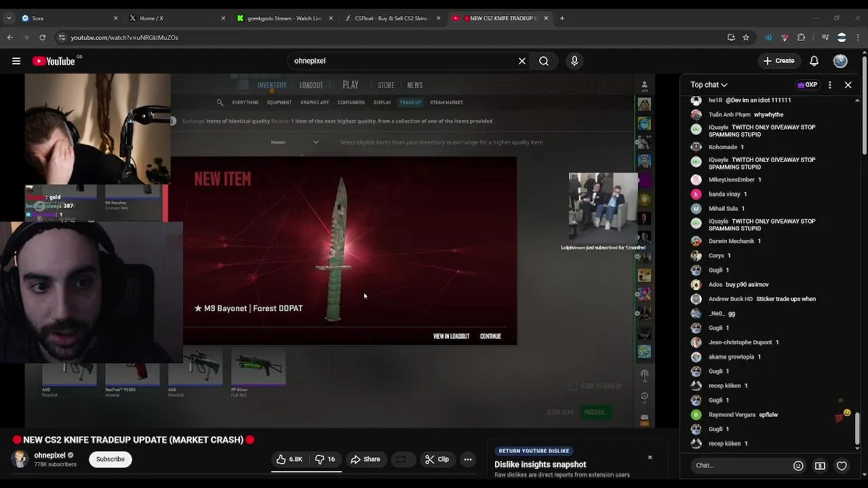Open the EVERYTHING inventory filter
This screenshot has height=488, width=868.
(245, 102)
